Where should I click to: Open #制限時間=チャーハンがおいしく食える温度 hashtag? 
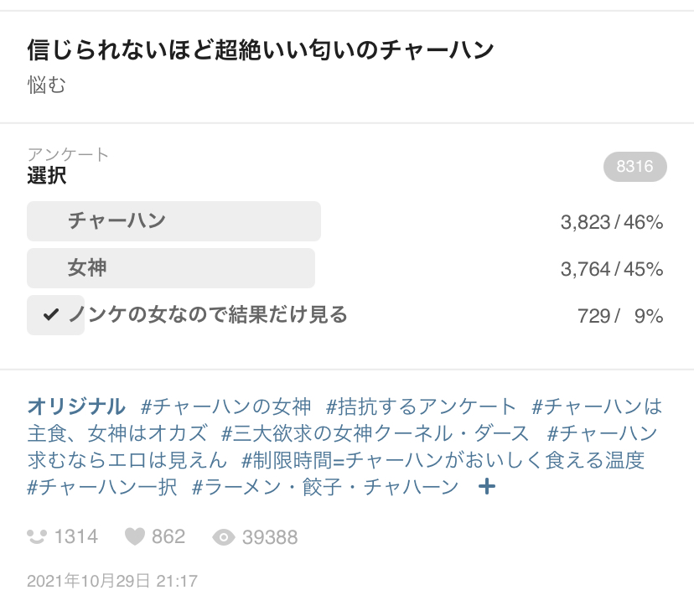pyautogui.click(x=443, y=460)
